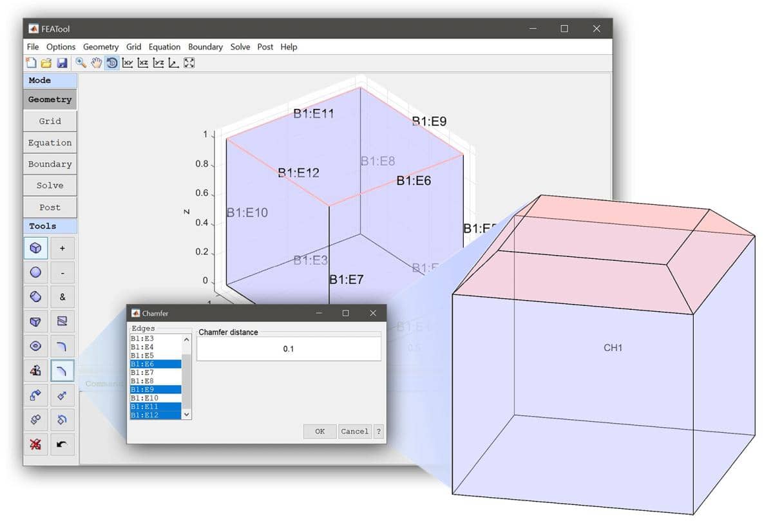Click the undo arrow tool
The height and width of the screenshot is (532, 773).
coord(62,444)
